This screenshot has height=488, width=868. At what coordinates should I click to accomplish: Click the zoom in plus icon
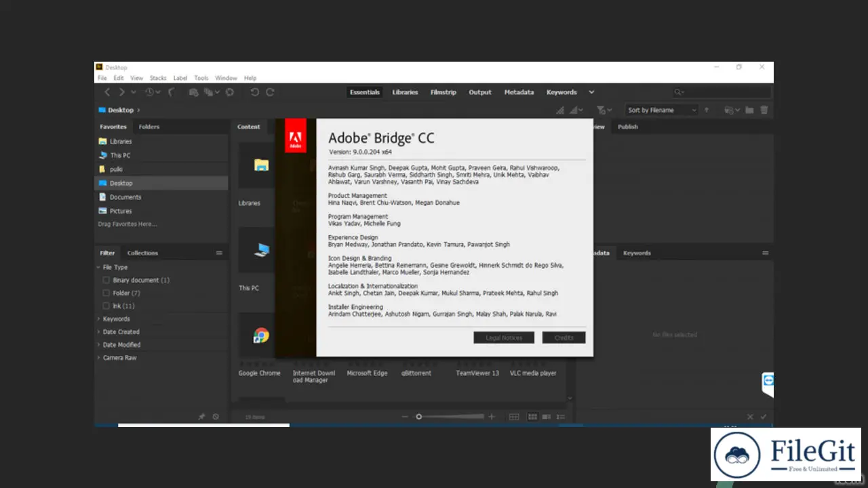coord(492,417)
